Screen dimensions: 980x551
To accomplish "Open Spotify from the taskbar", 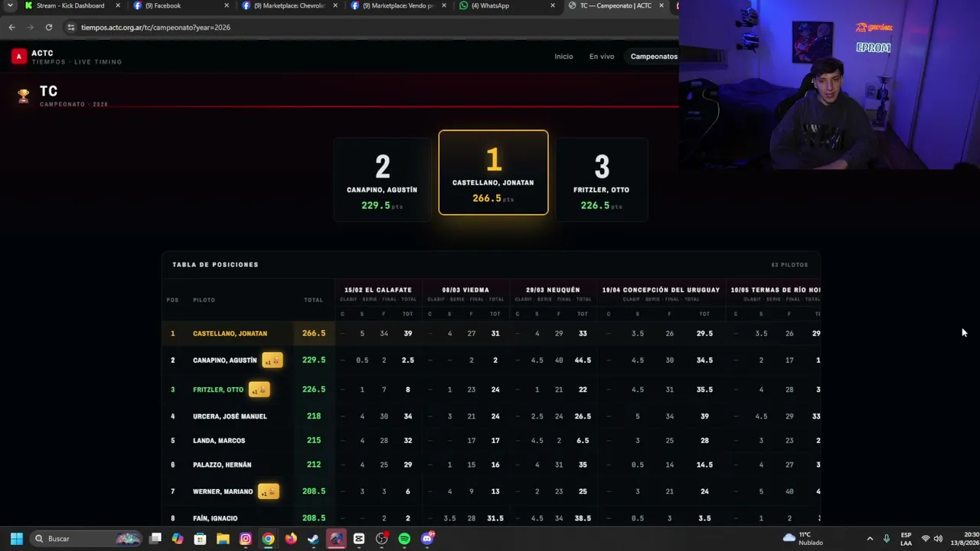I will click(404, 539).
